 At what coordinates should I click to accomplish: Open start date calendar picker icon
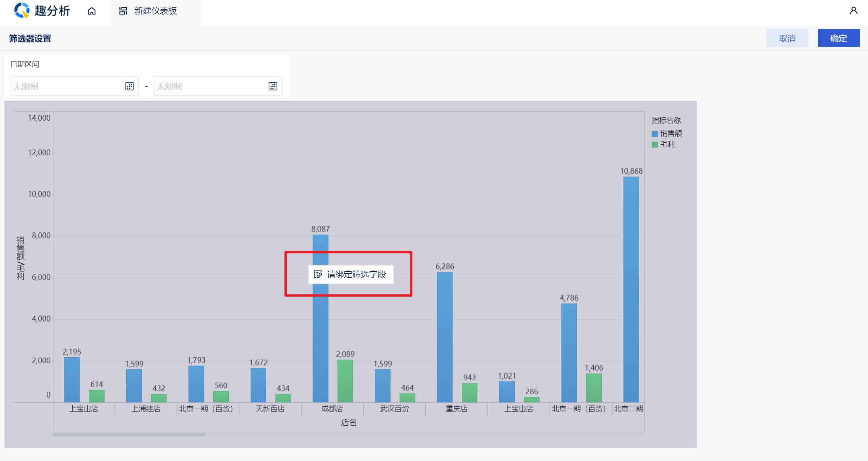click(130, 86)
